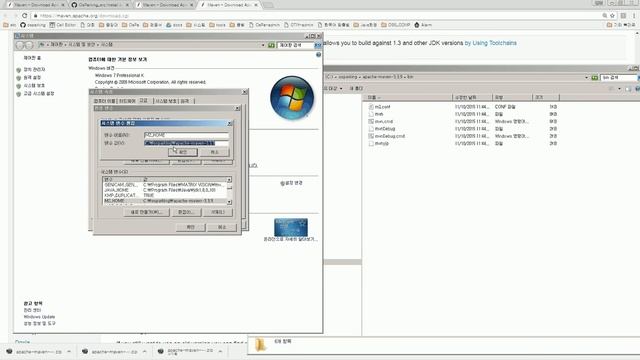
Task: Open Device Manager in Control Panel sidebar
Action: [x=34, y=70]
